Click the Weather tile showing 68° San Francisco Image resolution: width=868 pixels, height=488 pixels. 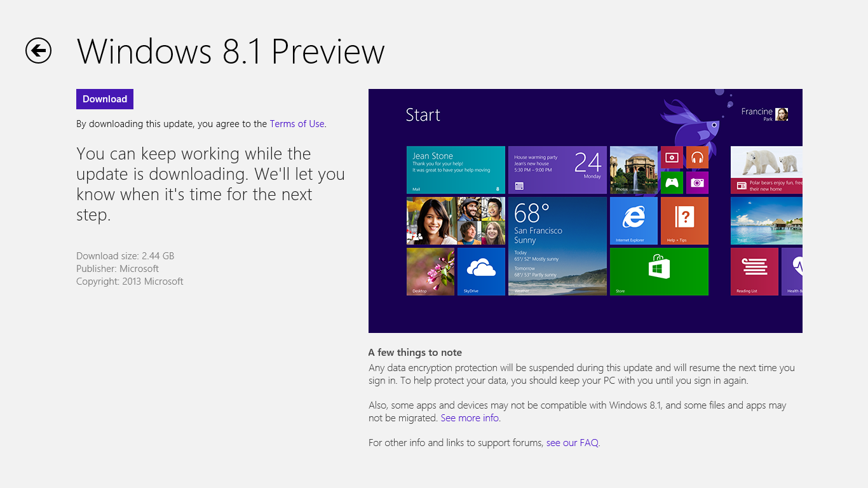[x=557, y=246]
